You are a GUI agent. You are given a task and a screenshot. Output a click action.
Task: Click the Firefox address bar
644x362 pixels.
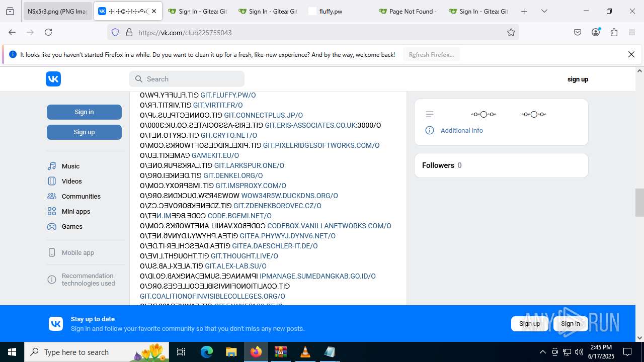[x=312, y=32]
